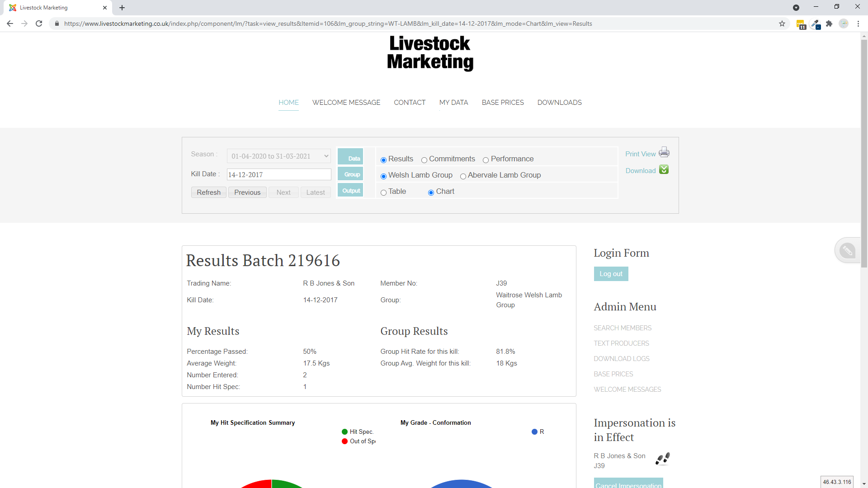Image resolution: width=868 pixels, height=488 pixels.
Task: Expand the Season date range dropdown
Action: tap(278, 156)
